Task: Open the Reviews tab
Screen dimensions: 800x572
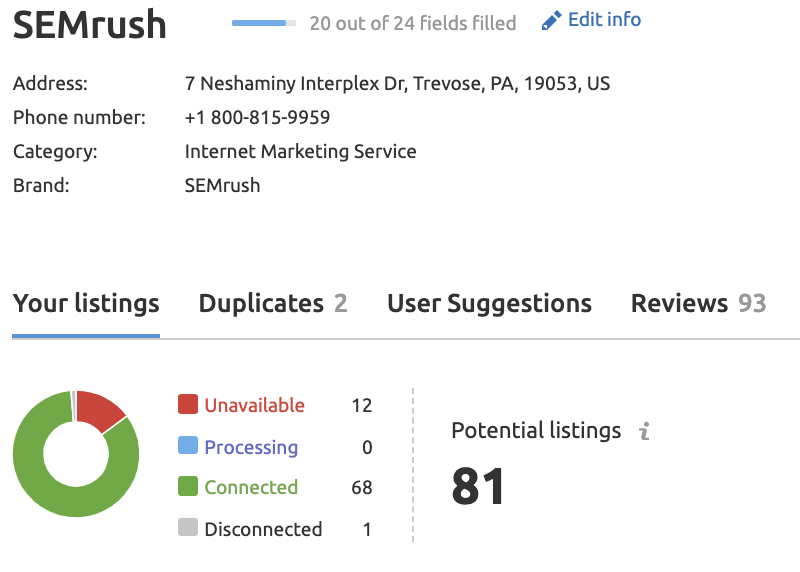Action: (x=698, y=304)
